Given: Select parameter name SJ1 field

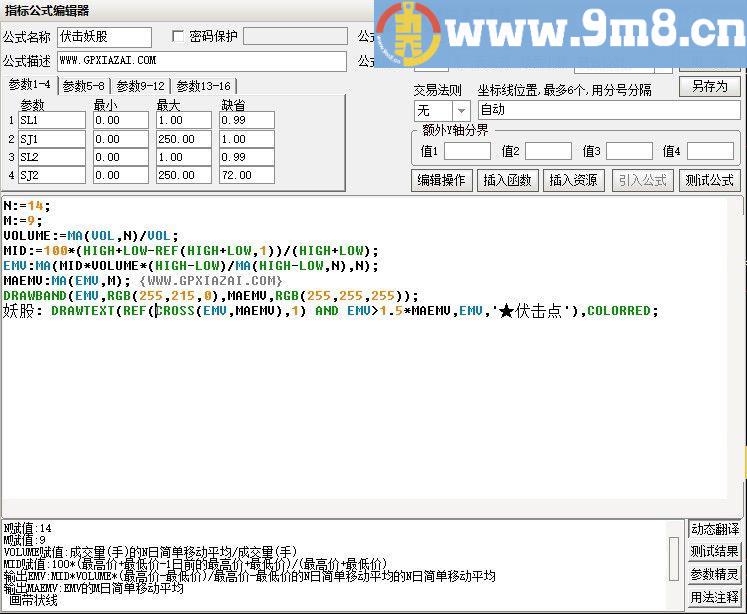Looking at the screenshot, I should [52, 139].
